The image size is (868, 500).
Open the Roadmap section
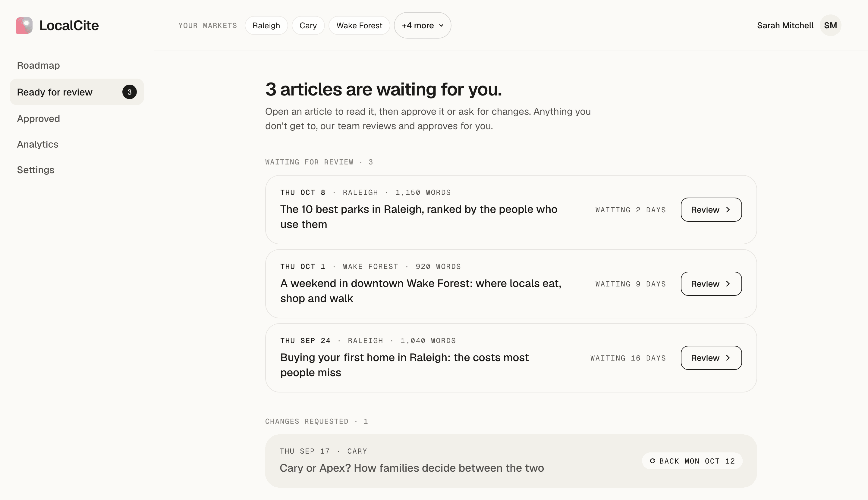39,65
